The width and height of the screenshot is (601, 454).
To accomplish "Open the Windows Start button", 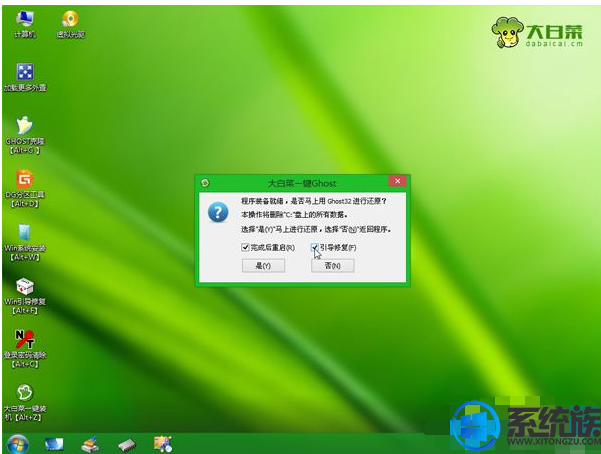I will 17,444.
